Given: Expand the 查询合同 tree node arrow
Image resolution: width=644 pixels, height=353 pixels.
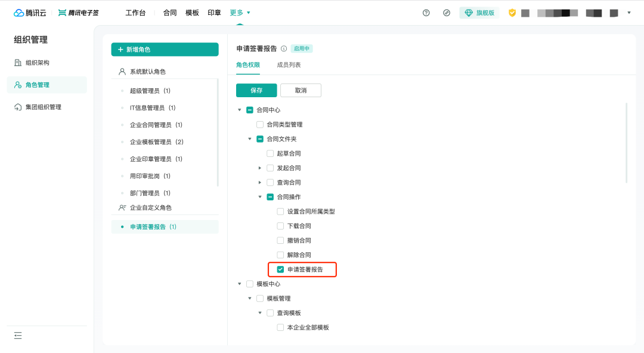Looking at the screenshot, I should pyautogui.click(x=260, y=182).
